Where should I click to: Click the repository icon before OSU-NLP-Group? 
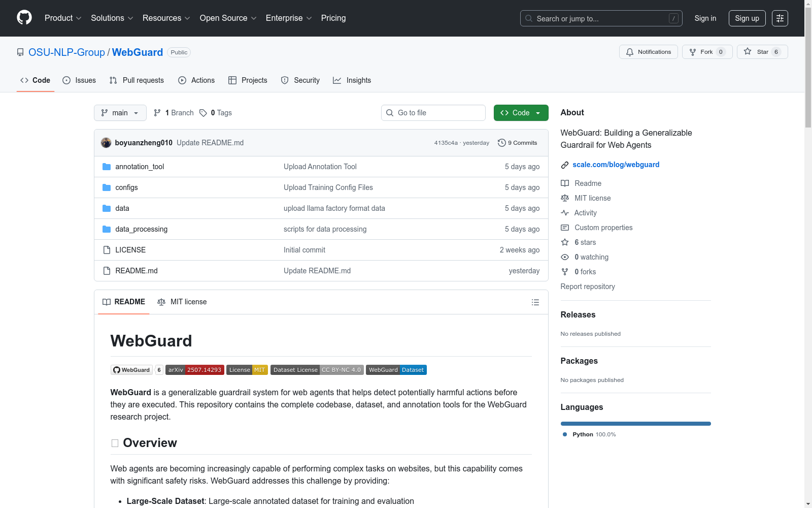click(x=20, y=52)
